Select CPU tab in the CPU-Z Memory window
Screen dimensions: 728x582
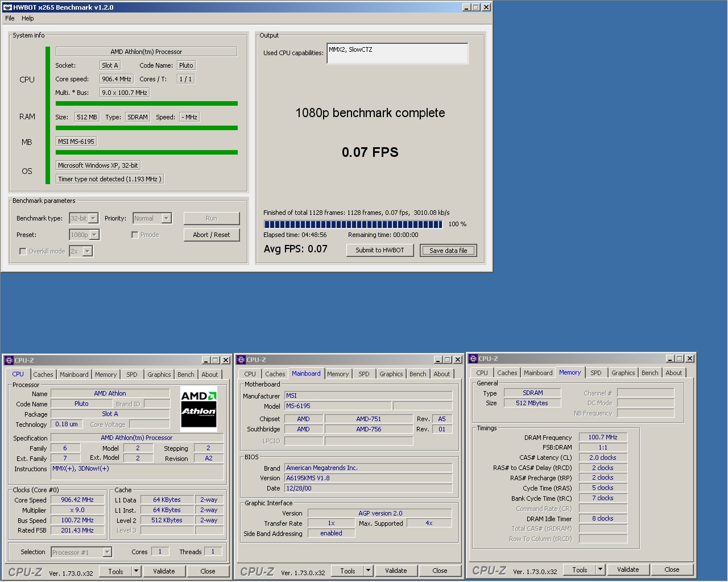482,373
